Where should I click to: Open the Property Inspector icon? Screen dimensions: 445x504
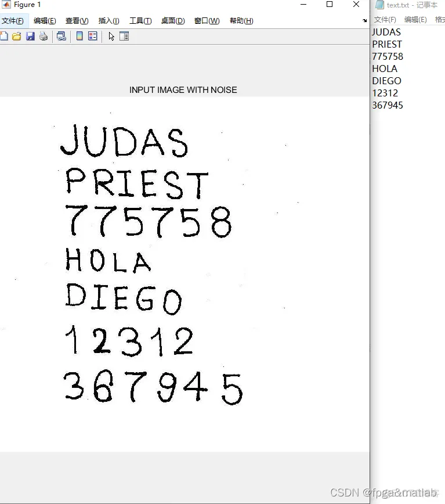point(124,36)
